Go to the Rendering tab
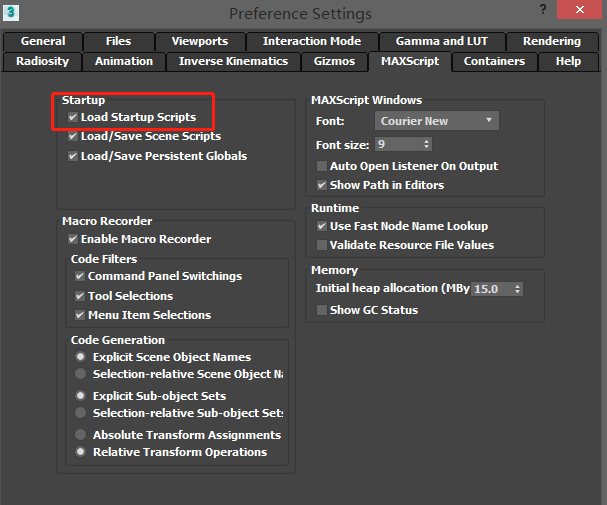Screen dimensions: 607x505 point(551,41)
